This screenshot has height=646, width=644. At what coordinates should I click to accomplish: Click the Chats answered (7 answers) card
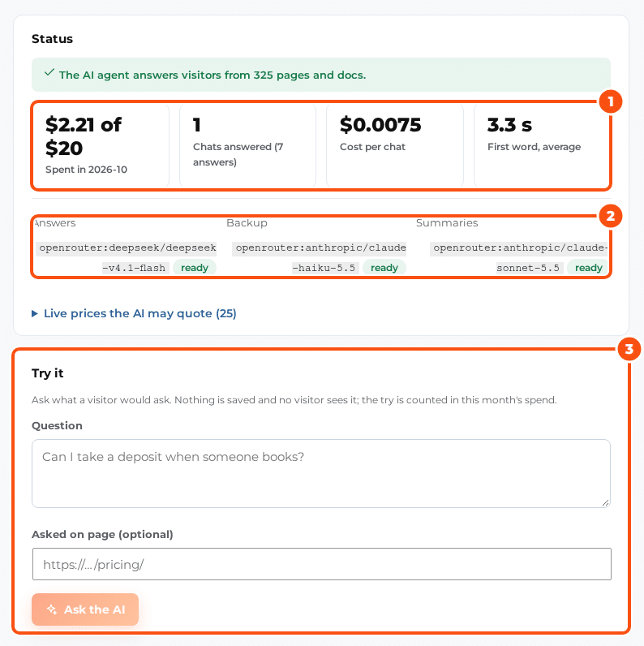(x=248, y=145)
